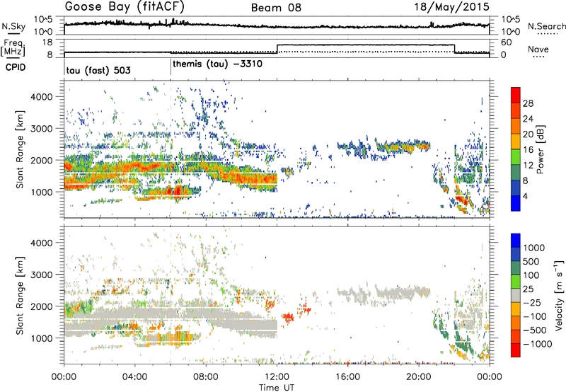Click the '08:00' time tick label
Image resolution: width=566 pixels, height=392 pixels.
[205, 377]
